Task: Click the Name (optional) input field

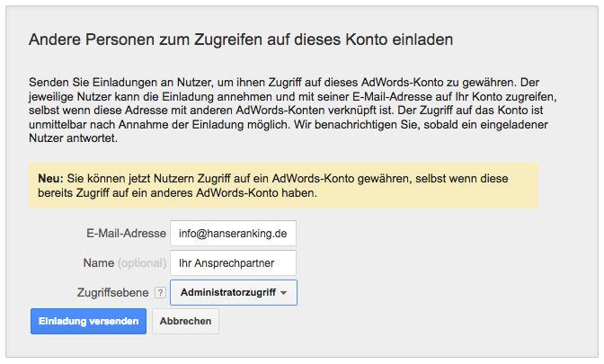Action: (x=233, y=262)
